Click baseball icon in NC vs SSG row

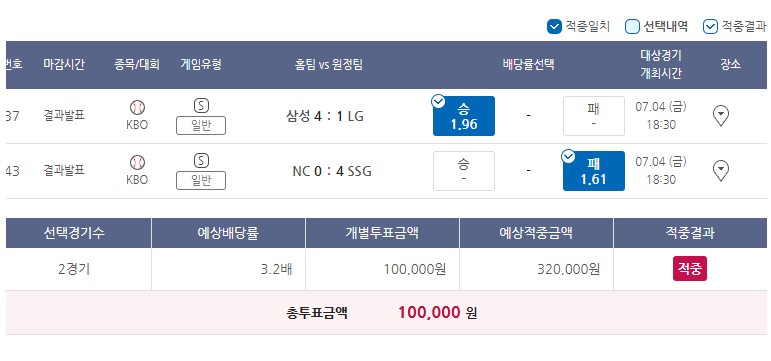(137, 162)
